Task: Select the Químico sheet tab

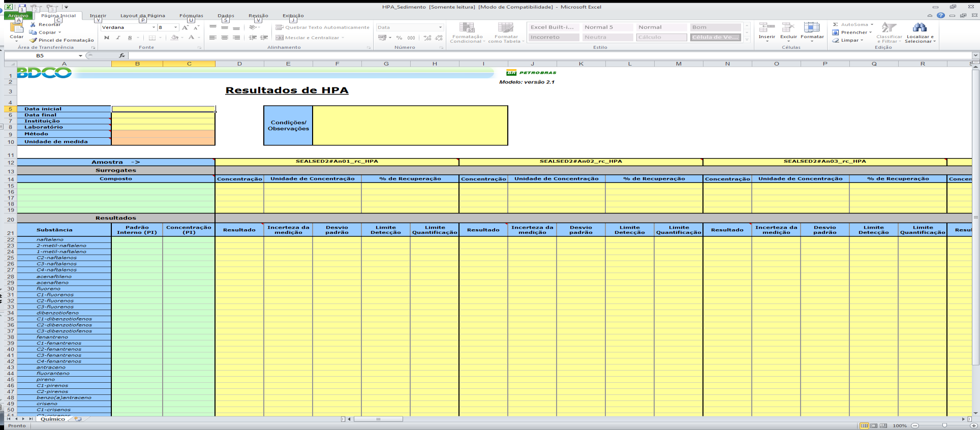Action: [53, 419]
